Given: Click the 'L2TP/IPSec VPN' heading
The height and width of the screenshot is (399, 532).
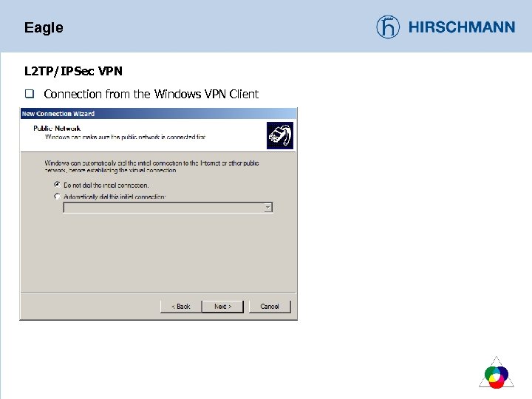Looking at the screenshot, I should (x=73, y=71).
